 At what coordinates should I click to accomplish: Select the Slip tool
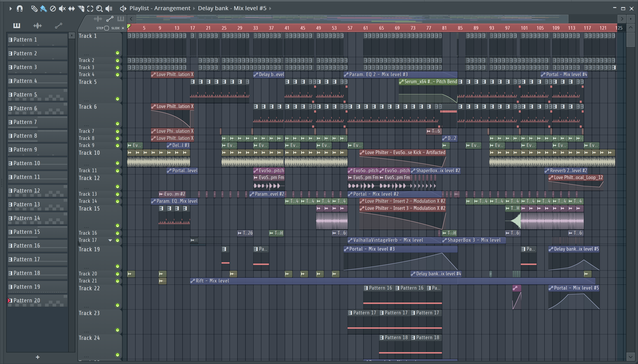tap(72, 9)
